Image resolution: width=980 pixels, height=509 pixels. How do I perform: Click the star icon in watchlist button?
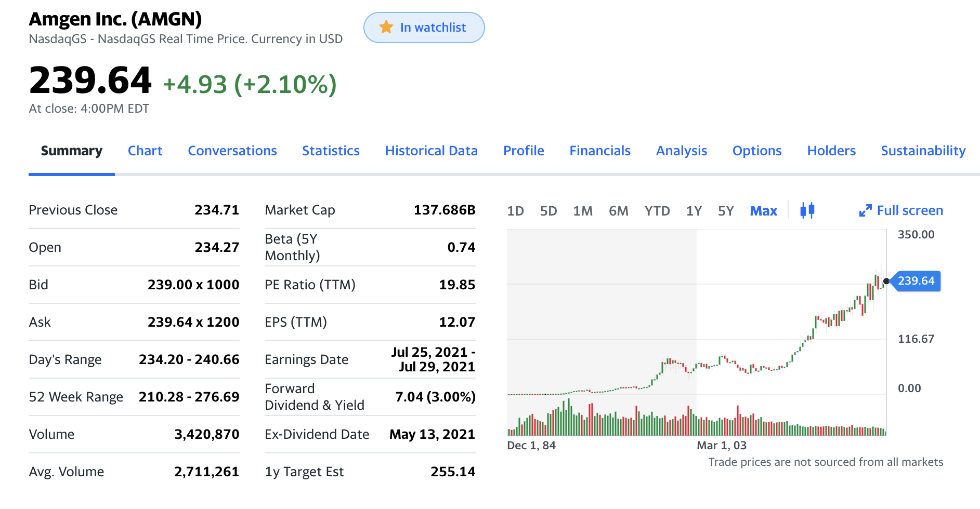[x=386, y=27]
